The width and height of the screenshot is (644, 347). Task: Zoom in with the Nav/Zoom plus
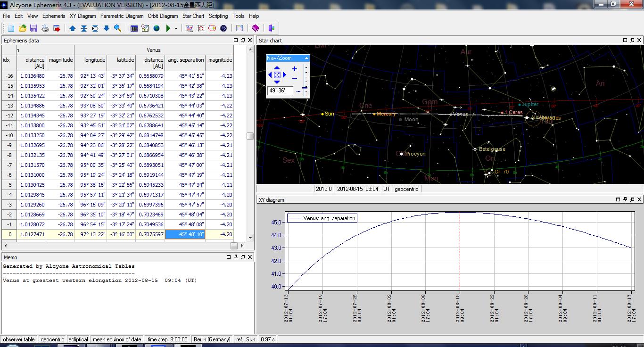pos(295,69)
